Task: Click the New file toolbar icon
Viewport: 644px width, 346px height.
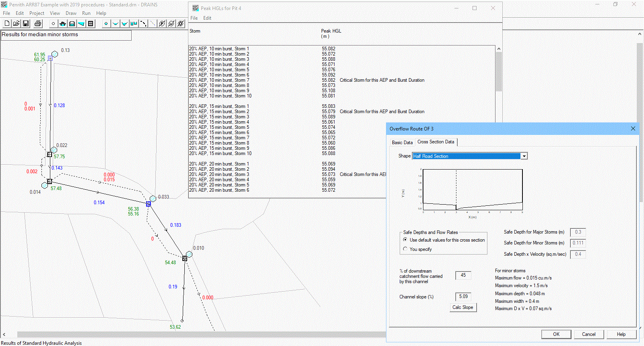Action: [x=7, y=24]
